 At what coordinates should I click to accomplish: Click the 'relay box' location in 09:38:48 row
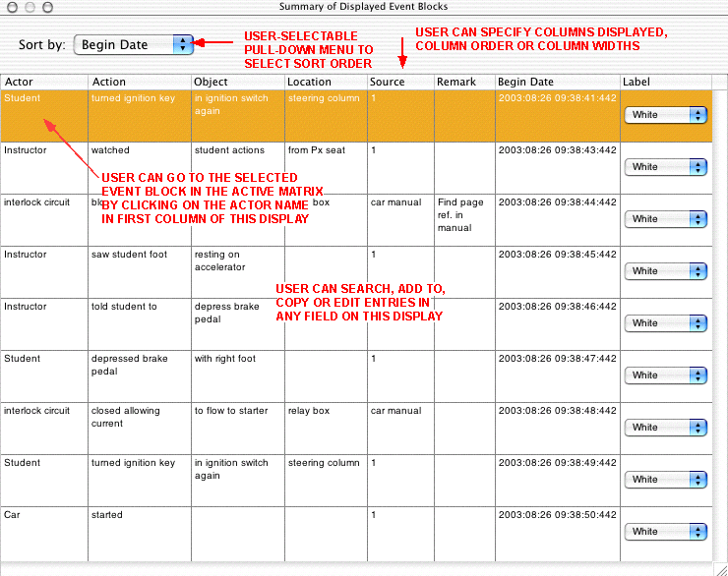coord(326,428)
